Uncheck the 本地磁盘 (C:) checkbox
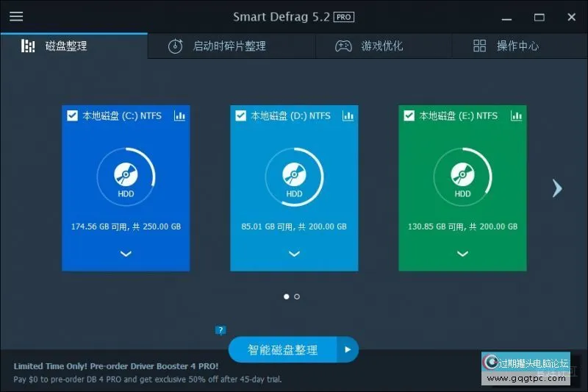Viewport: 588px width, 392px height. (x=72, y=115)
